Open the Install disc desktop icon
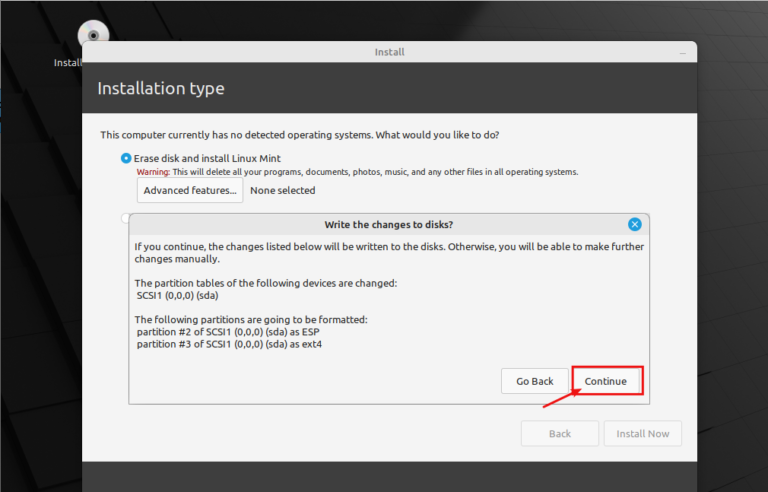Viewport: 768px width, 492px height. [93, 35]
